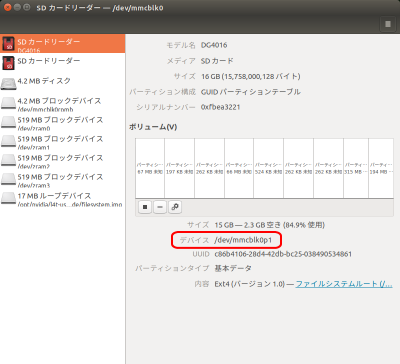Select the 67 MB partition in volume map
Viewport: 400px width, 364px height.
coord(150,168)
